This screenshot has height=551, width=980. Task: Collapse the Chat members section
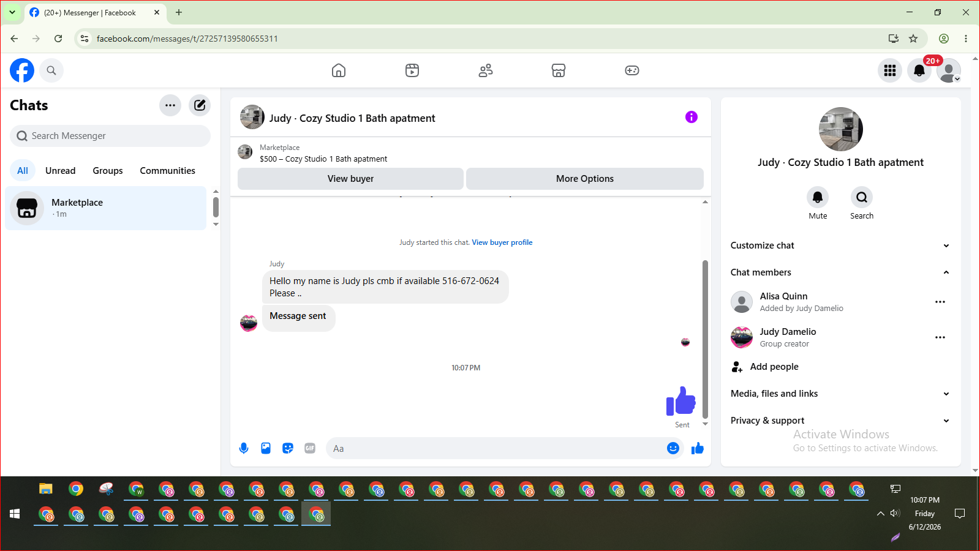(x=840, y=272)
